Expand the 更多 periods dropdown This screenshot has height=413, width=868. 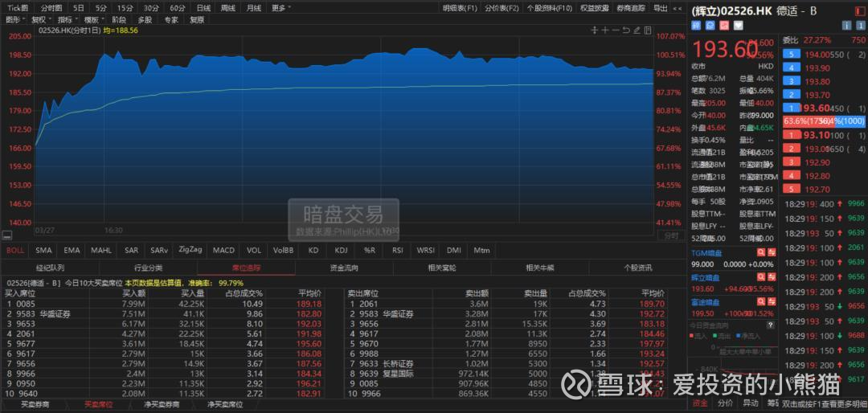click(281, 8)
